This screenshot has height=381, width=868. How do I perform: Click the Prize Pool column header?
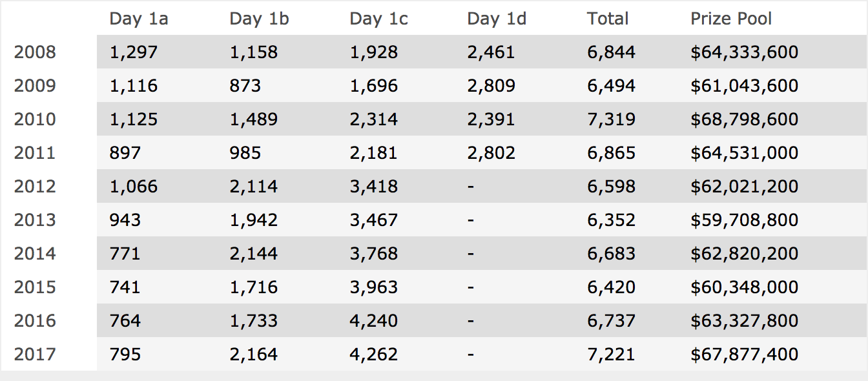point(731,19)
